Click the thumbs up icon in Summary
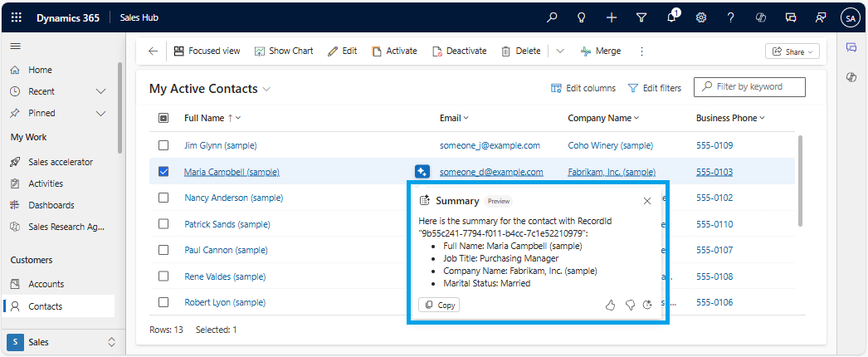Viewport: 868px width, 357px height. tap(611, 305)
